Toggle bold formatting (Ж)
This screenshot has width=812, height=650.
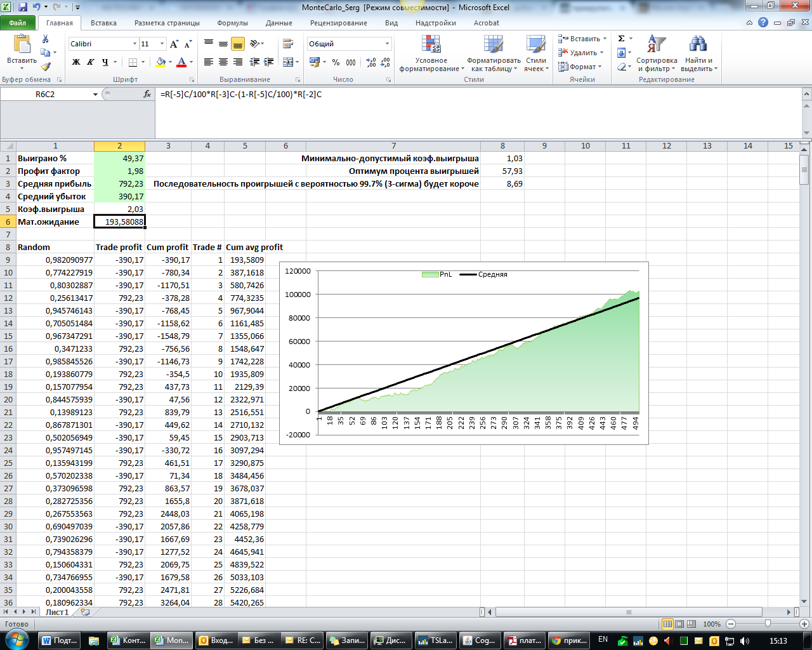click(76, 62)
